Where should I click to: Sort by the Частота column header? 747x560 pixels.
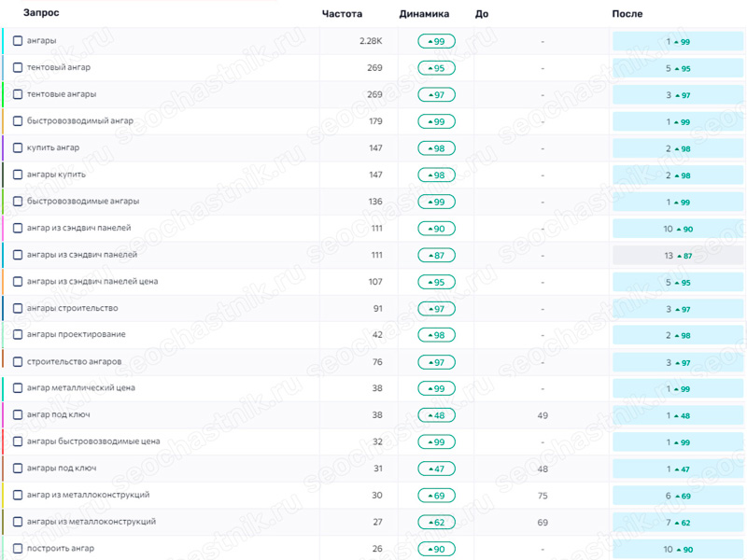point(342,14)
